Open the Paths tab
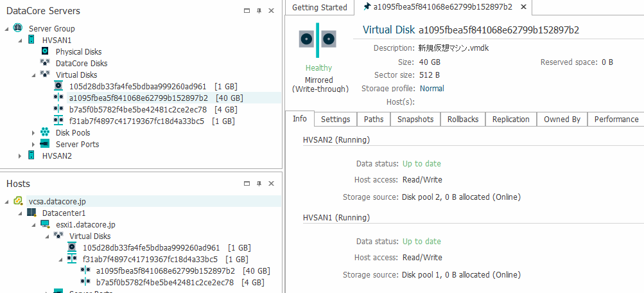The image size is (644, 293). coord(374,119)
